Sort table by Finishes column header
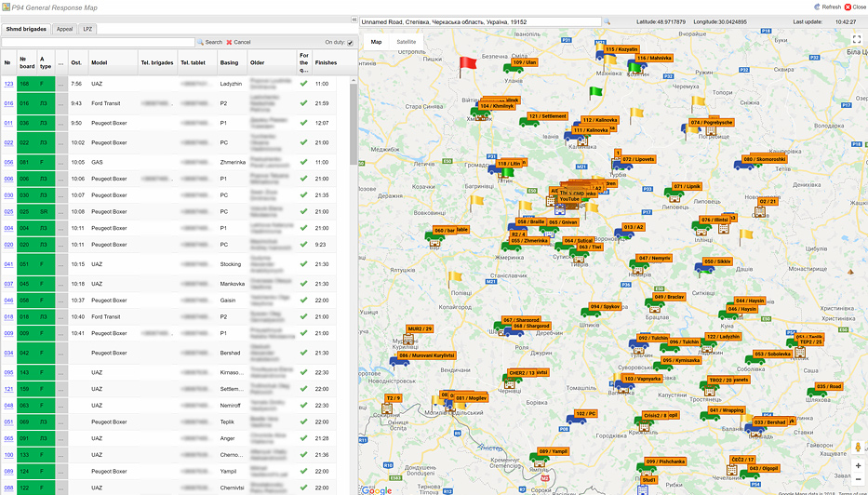 (x=326, y=62)
